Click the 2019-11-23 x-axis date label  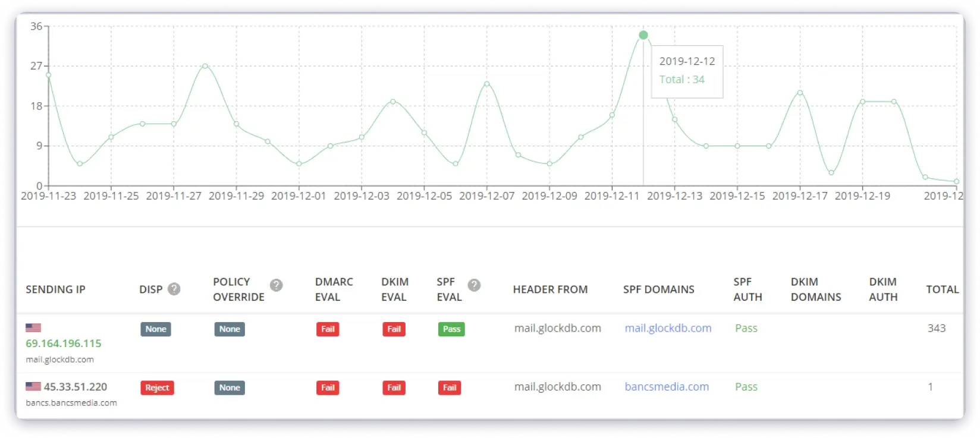tap(48, 196)
